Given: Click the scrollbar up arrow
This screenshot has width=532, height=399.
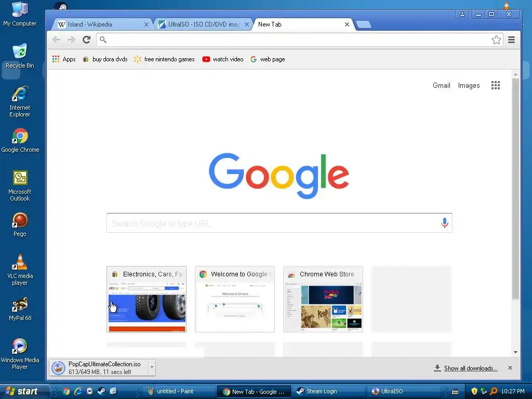Looking at the screenshot, I should (515, 74).
